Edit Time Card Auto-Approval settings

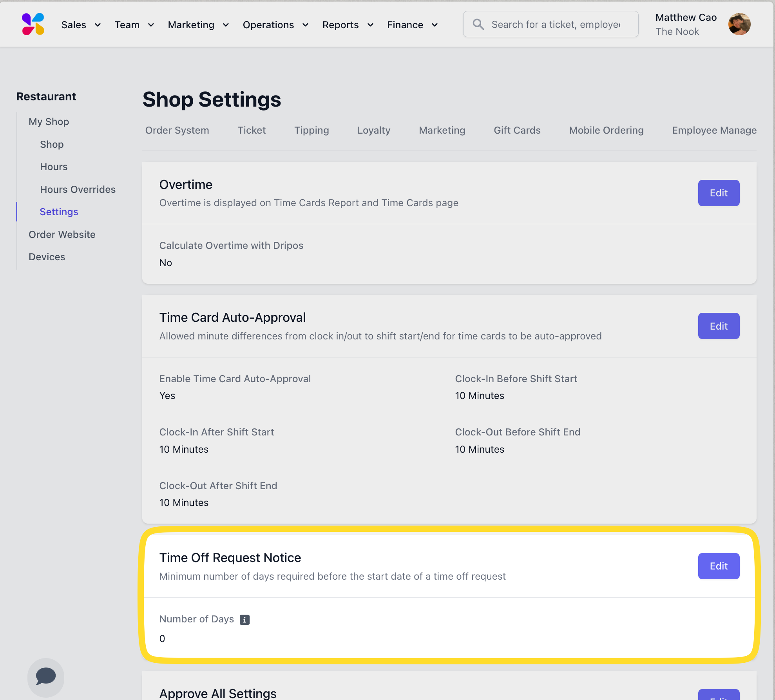tap(718, 326)
